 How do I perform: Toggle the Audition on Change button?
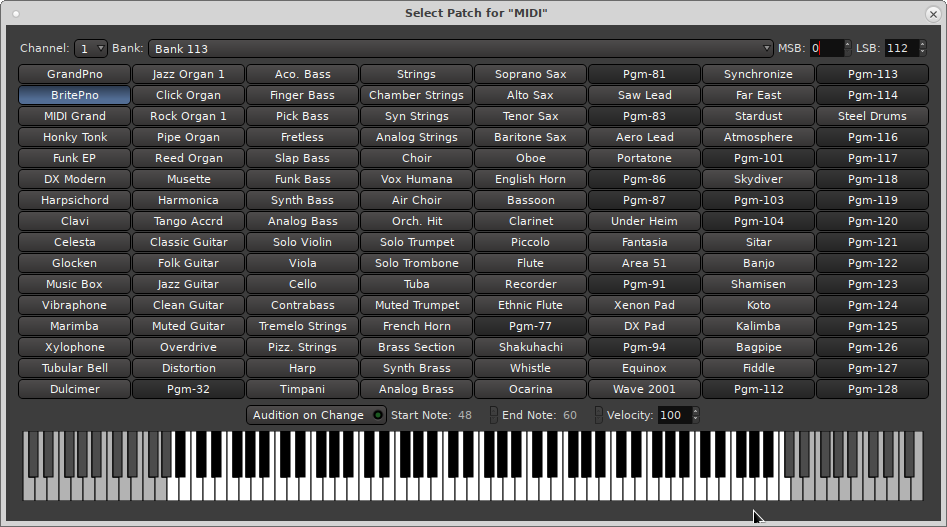click(316, 415)
